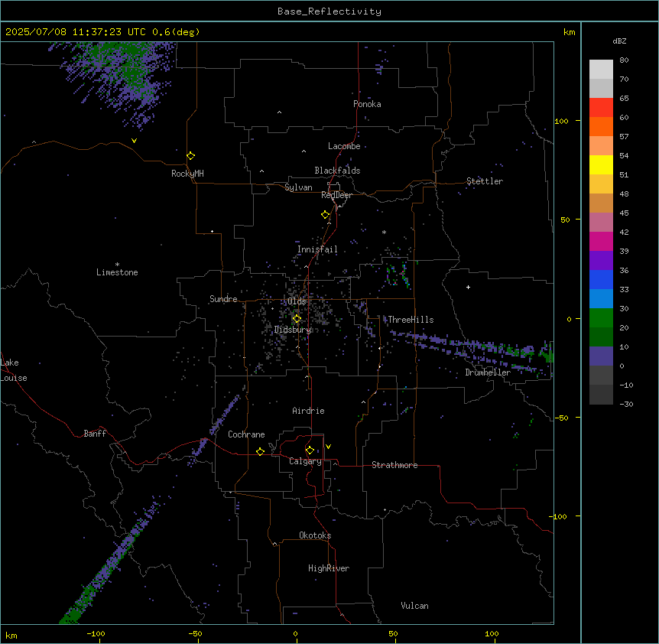Click the Innisfail label

click(317, 249)
